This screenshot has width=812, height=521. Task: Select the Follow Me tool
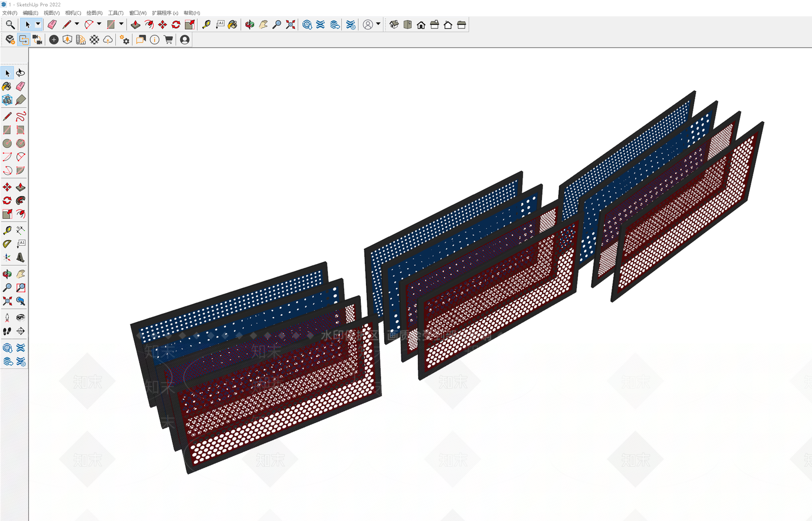[x=20, y=200]
